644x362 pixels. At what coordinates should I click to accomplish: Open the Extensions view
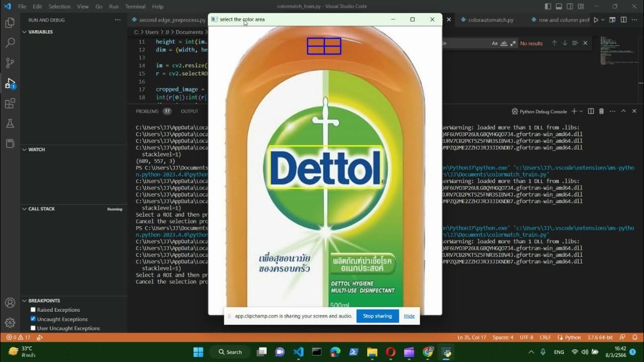10,104
